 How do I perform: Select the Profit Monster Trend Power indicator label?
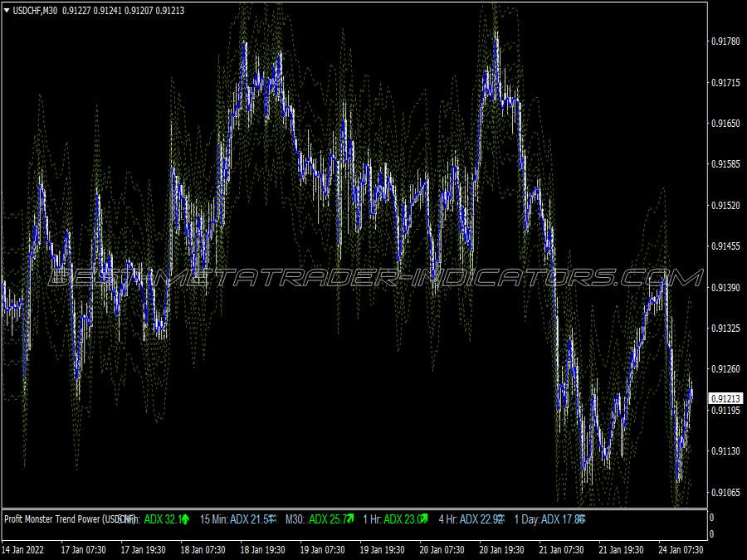pyautogui.click(x=71, y=519)
